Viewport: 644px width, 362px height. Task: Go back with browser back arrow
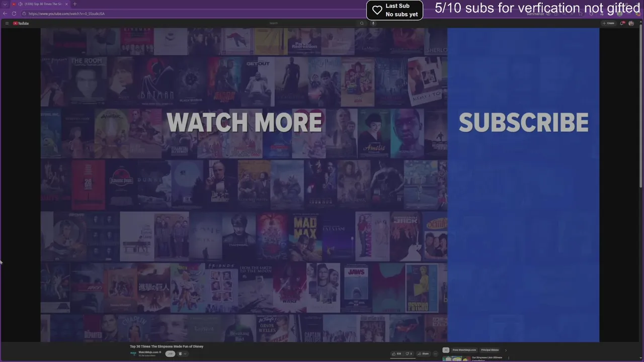5,14
